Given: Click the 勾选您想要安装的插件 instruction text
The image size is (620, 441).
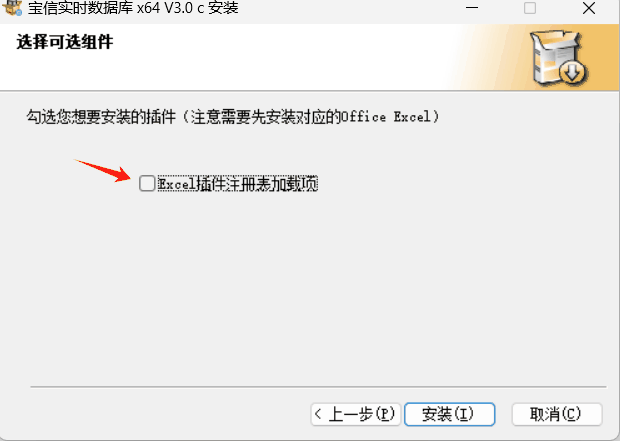Looking at the screenshot, I should (x=101, y=117).
